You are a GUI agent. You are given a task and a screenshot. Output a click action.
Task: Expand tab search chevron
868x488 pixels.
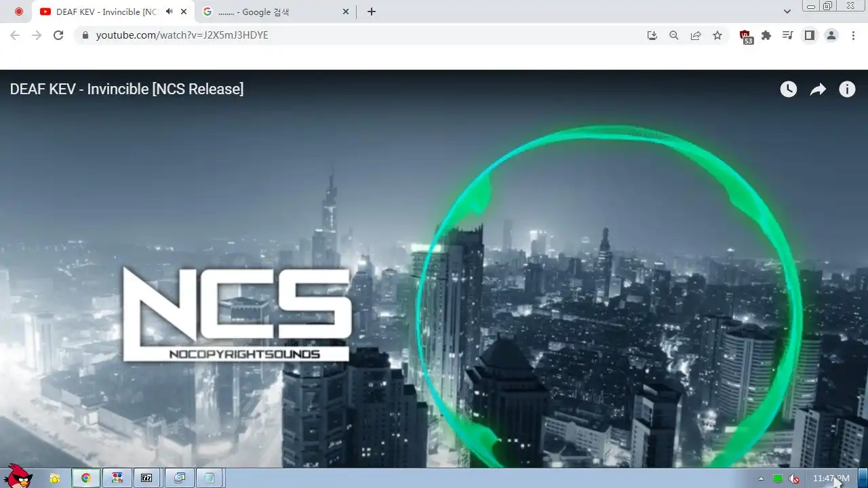coord(787,12)
